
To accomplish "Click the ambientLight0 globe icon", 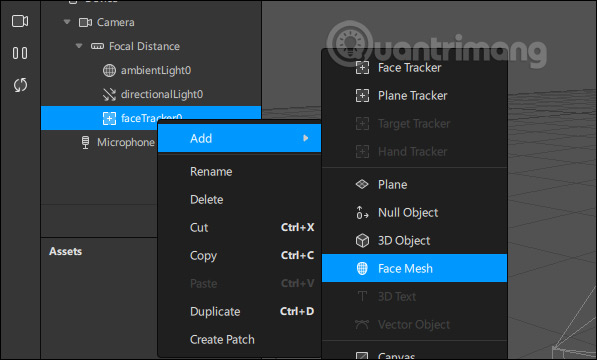I will pyautogui.click(x=109, y=70).
